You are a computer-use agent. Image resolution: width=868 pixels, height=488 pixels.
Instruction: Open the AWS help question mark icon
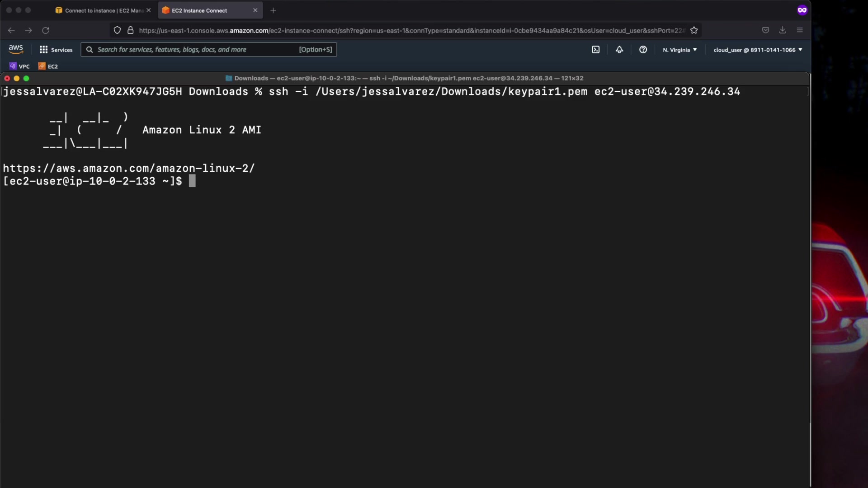(643, 50)
